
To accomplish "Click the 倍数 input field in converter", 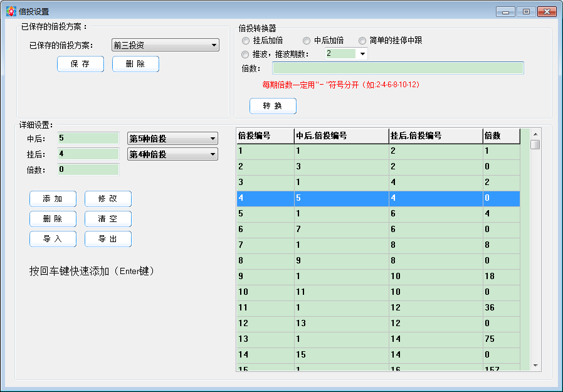I will point(397,68).
